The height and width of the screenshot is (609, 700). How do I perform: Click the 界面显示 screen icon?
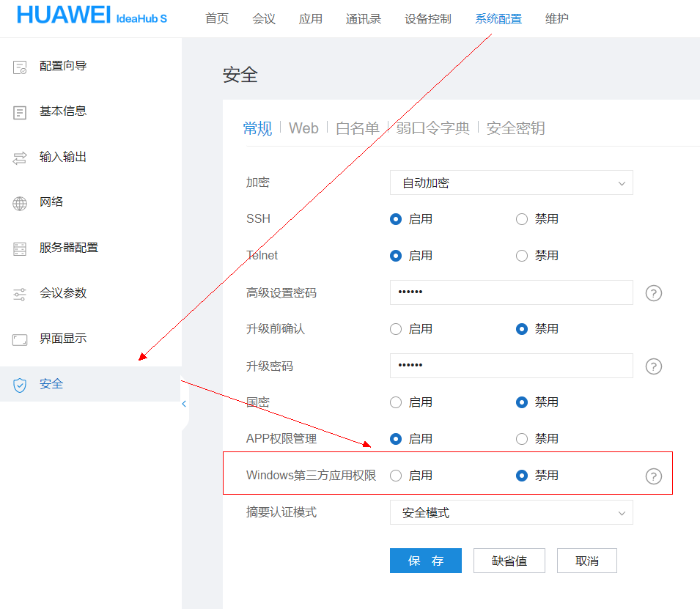(x=20, y=340)
